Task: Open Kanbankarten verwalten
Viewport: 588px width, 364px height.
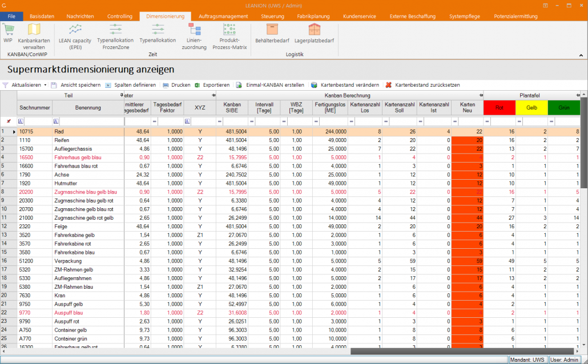Action: click(x=34, y=37)
